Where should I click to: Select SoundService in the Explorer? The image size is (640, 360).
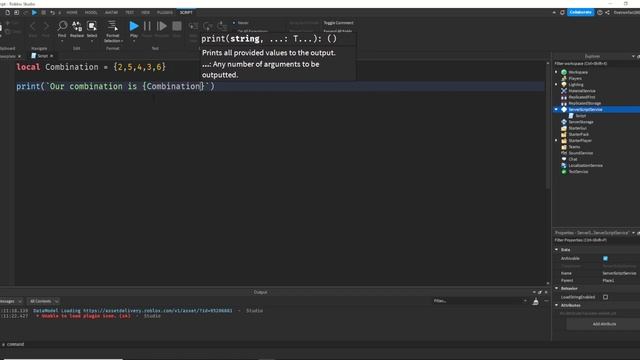point(580,153)
